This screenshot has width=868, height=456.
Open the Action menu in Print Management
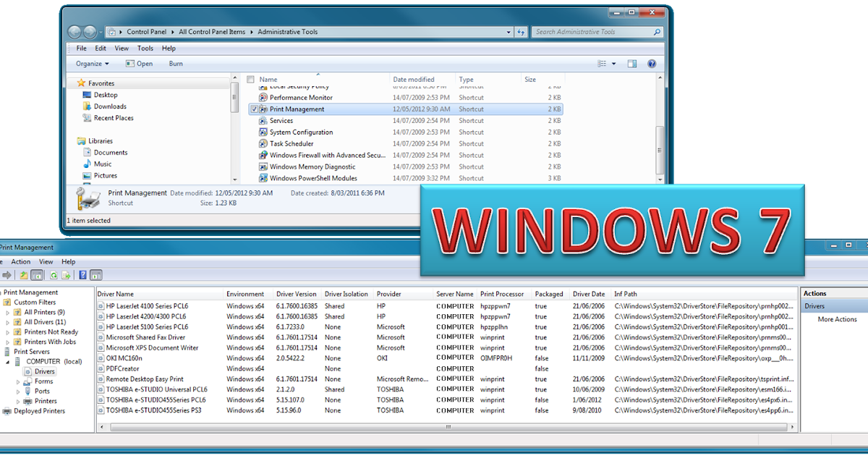21,262
